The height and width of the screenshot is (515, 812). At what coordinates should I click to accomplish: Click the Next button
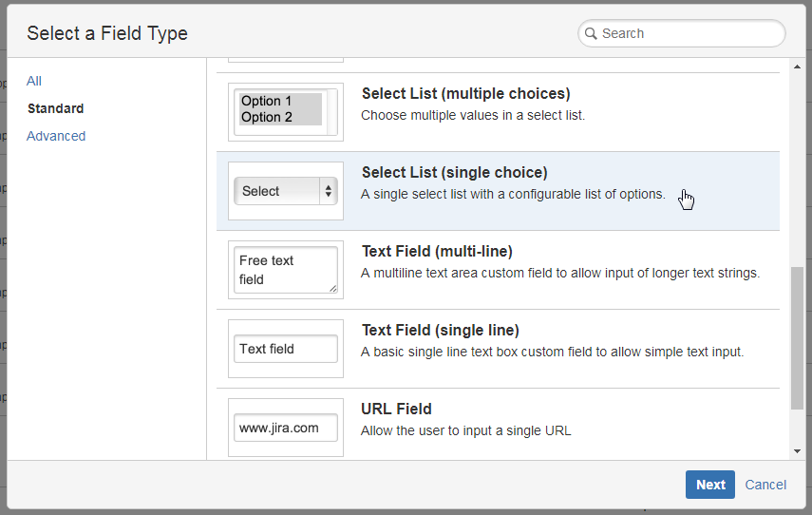709,485
